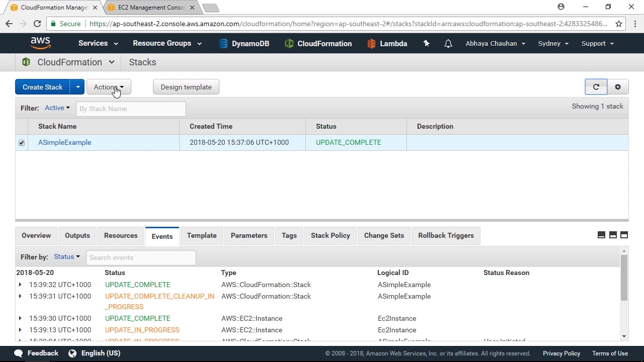Switch to the Resources tab
Screen dimensions: 644x362
[x=121, y=235]
